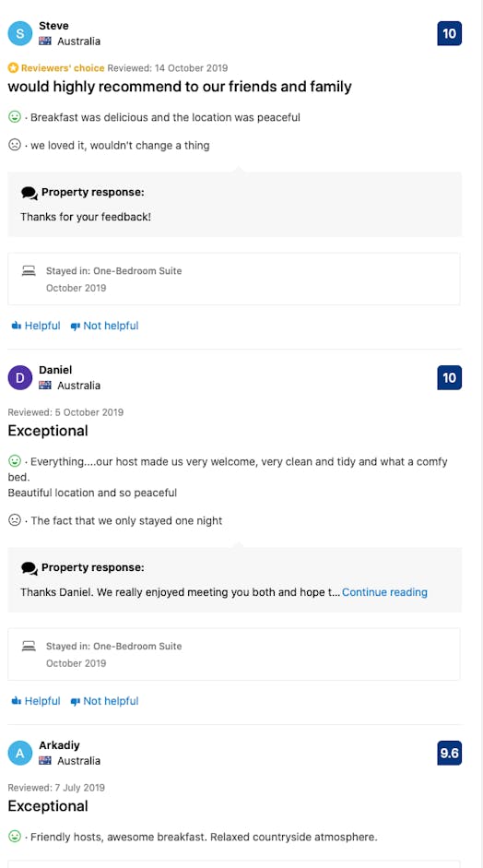The image size is (483, 868).
Task: Mark Daniel's review as Not helpful
Action: 104,701
